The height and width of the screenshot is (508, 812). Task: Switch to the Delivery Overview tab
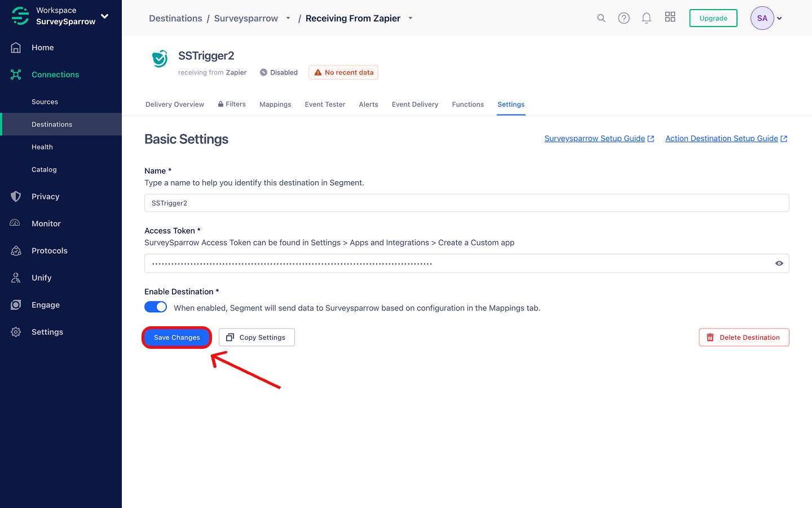click(x=175, y=104)
